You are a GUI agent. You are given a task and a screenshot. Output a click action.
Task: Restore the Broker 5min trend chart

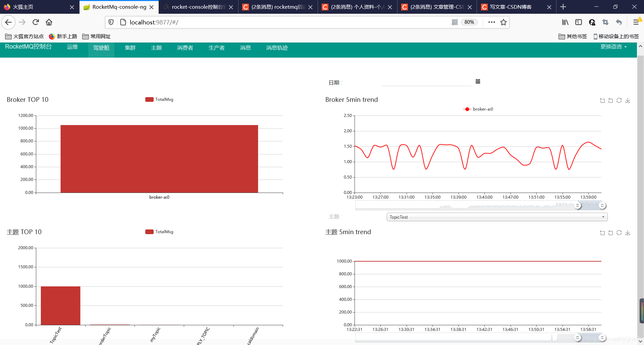[619, 100]
